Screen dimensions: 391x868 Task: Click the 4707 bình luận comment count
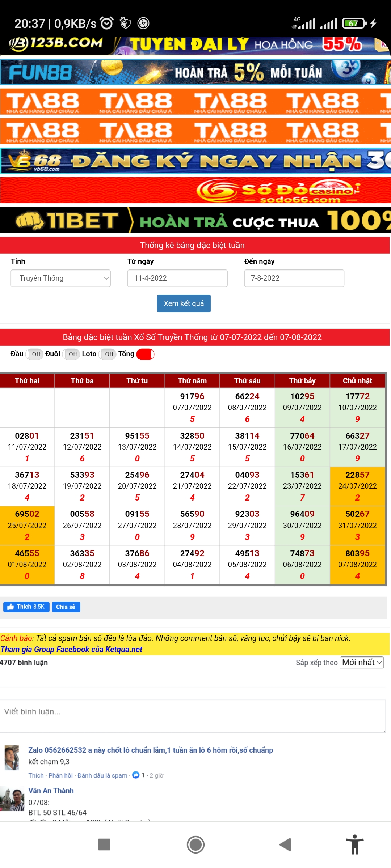(24, 663)
